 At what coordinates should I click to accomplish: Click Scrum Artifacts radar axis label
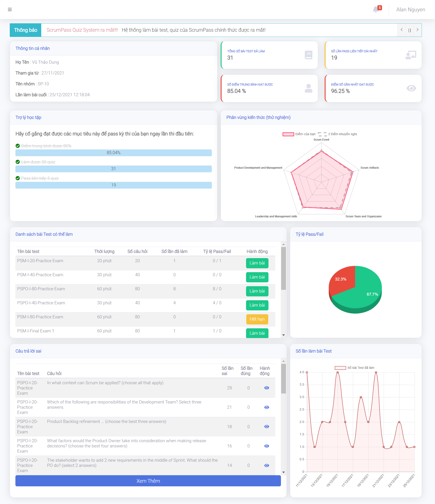(x=370, y=168)
